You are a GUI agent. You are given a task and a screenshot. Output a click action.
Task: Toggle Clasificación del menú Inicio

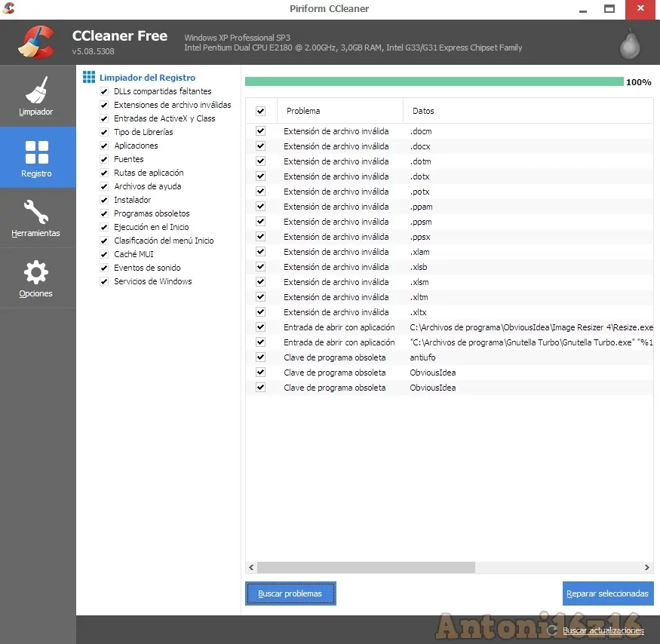tap(104, 241)
